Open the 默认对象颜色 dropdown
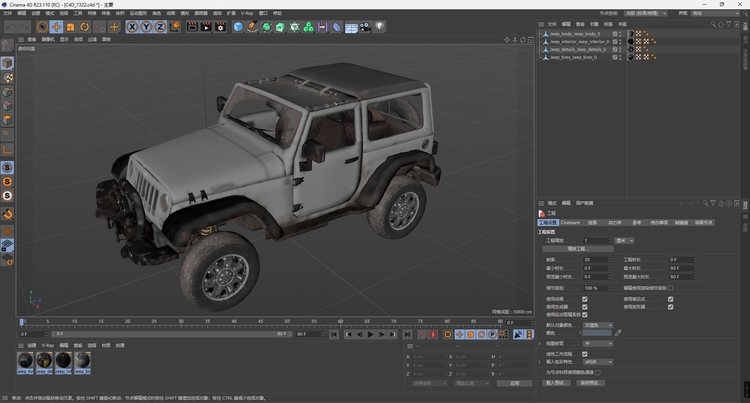 (597, 325)
